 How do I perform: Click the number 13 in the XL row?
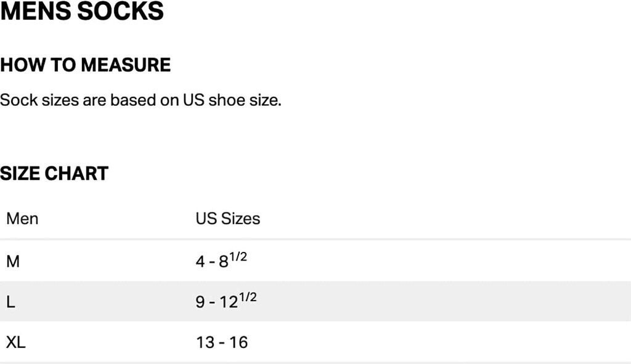(x=205, y=342)
